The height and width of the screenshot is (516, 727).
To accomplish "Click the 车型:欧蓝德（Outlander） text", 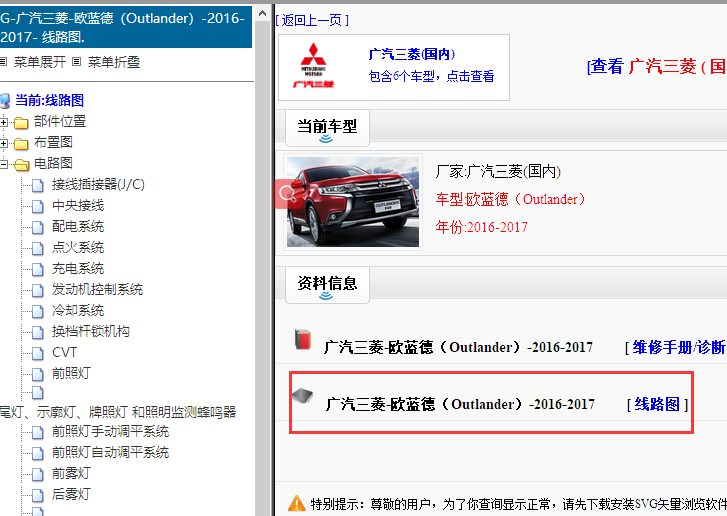I will coord(510,199).
